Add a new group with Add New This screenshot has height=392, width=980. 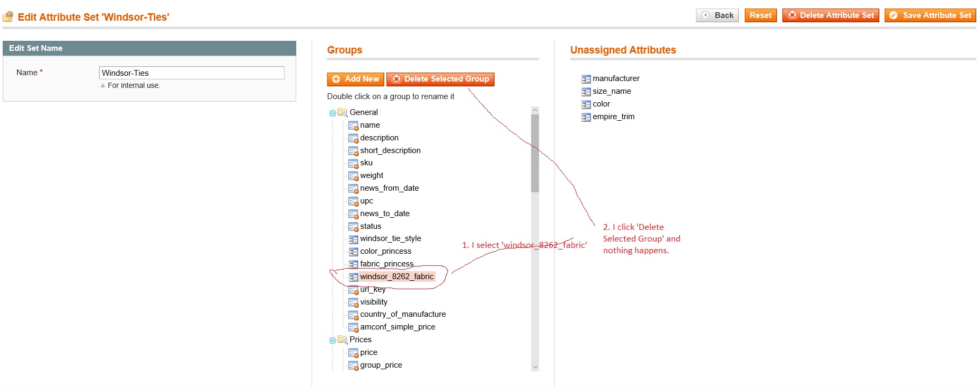356,79
